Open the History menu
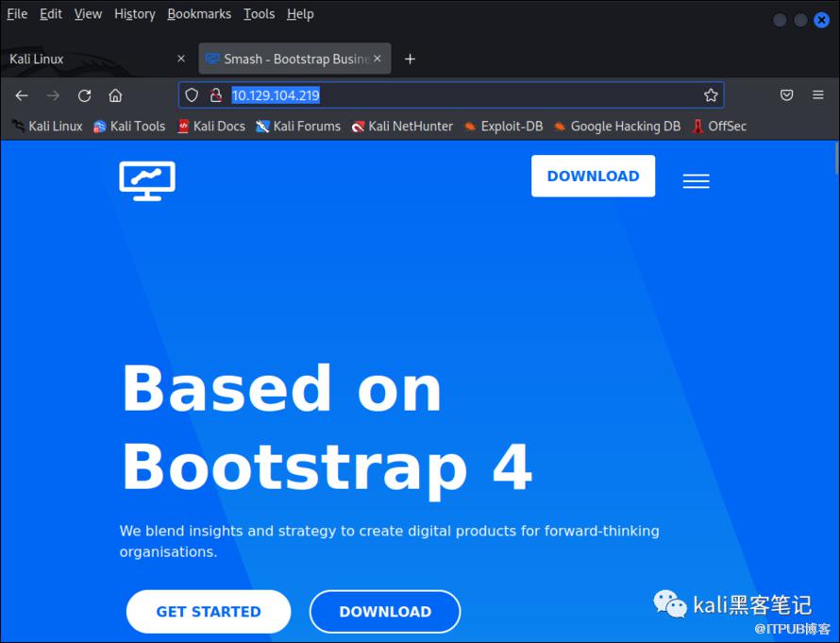Viewport: 840px width, 643px height. [x=134, y=14]
